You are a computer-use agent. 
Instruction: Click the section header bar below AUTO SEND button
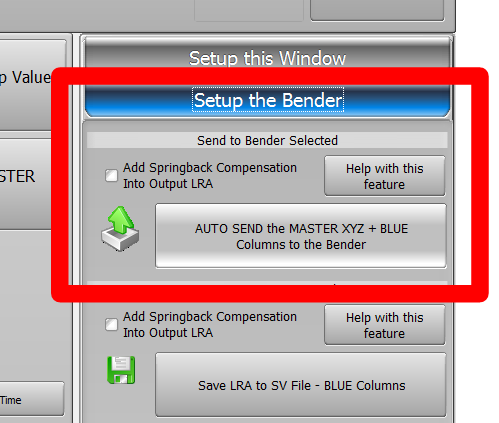pos(267,283)
